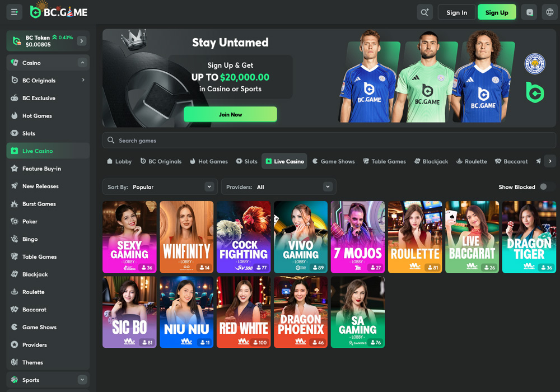The width and height of the screenshot is (560, 392).
Task: Switch to the BC Originals tab
Action: click(x=161, y=161)
